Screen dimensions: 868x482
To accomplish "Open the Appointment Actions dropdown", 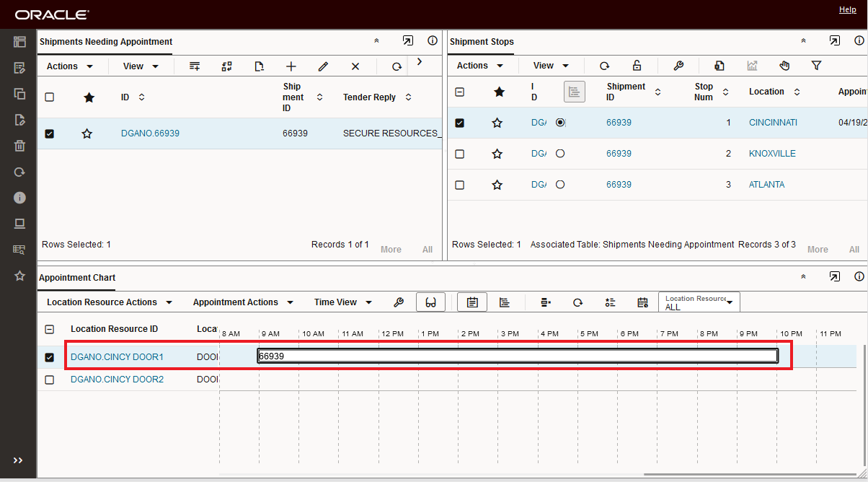I will [x=243, y=302].
